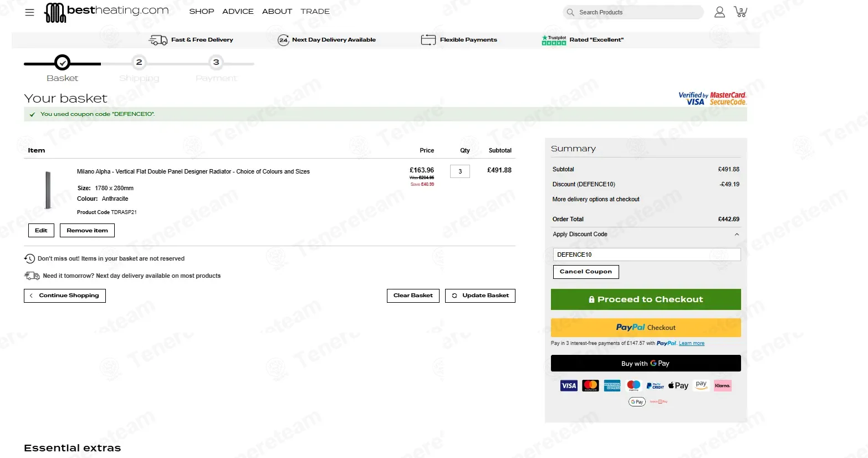Click the Cancel Coupon button
This screenshot has height=458, width=868.
click(x=586, y=272)
